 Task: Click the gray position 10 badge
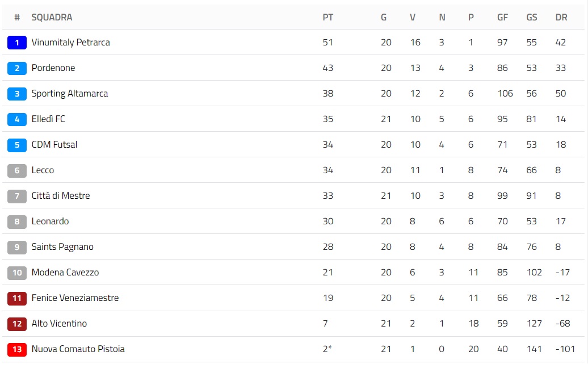click(17, 273)
